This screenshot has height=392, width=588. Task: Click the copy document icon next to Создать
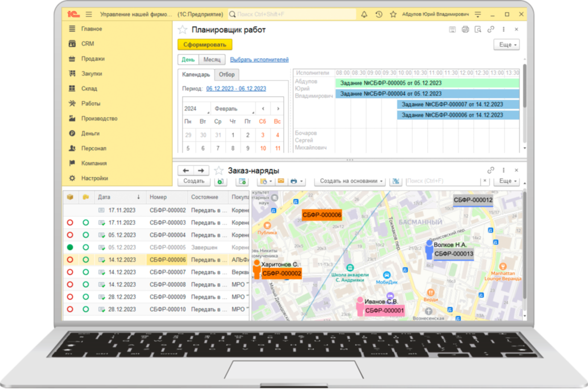click(x=220, y=181)
